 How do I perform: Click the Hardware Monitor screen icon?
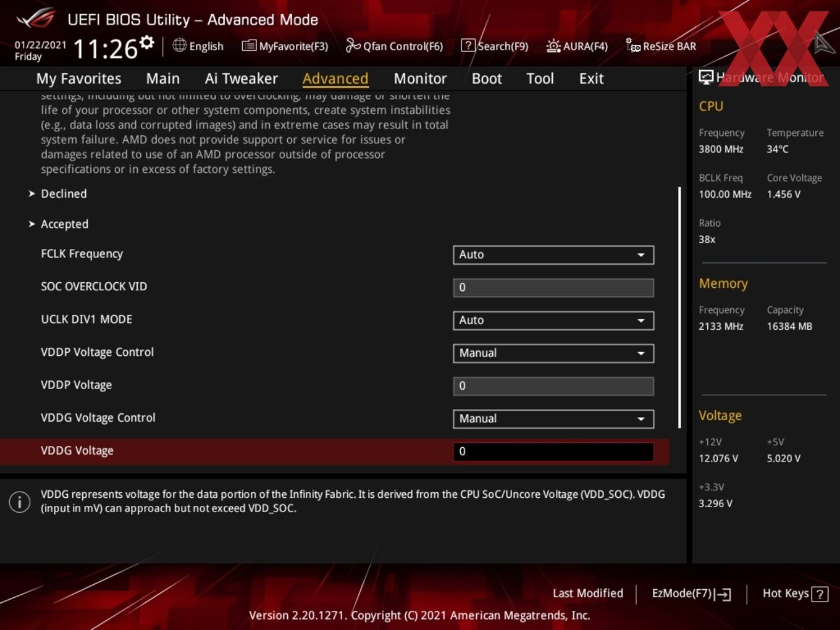click(706, 77)
